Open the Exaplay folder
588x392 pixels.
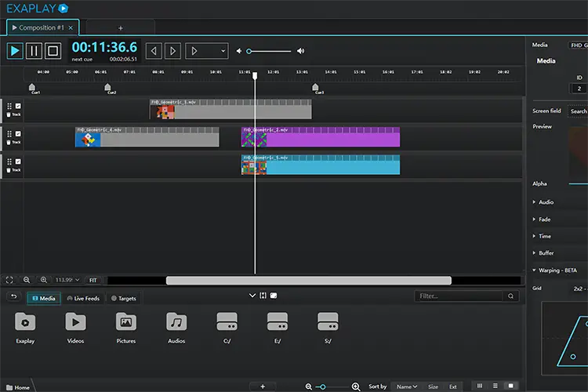coord(25,327)
